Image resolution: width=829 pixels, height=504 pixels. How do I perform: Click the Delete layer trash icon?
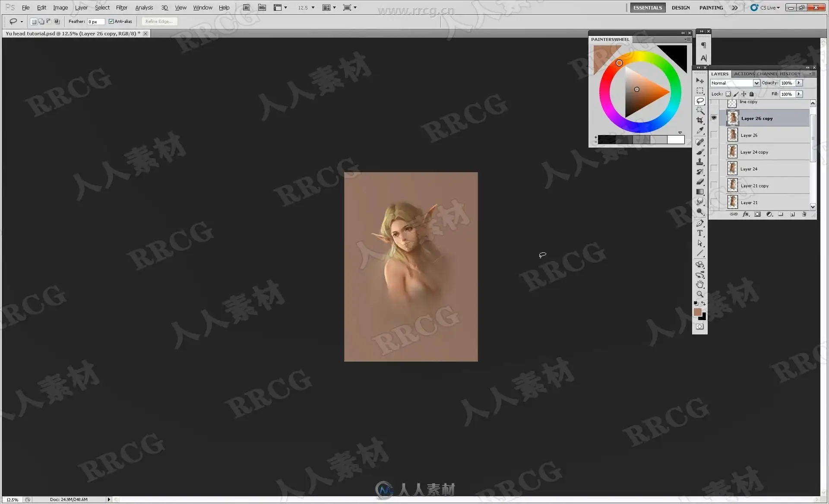pos(804,214)
